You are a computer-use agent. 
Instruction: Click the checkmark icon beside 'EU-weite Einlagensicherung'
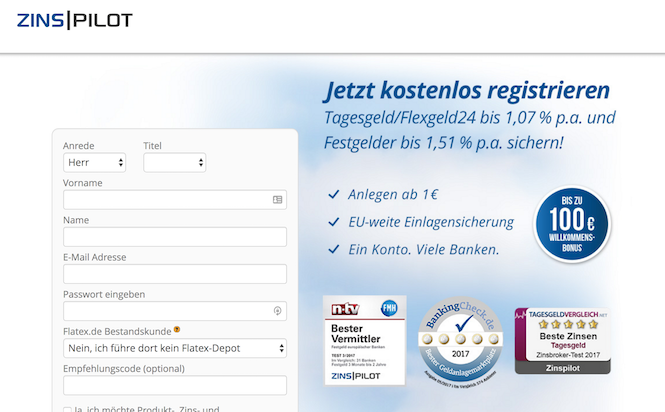[334, 222]
